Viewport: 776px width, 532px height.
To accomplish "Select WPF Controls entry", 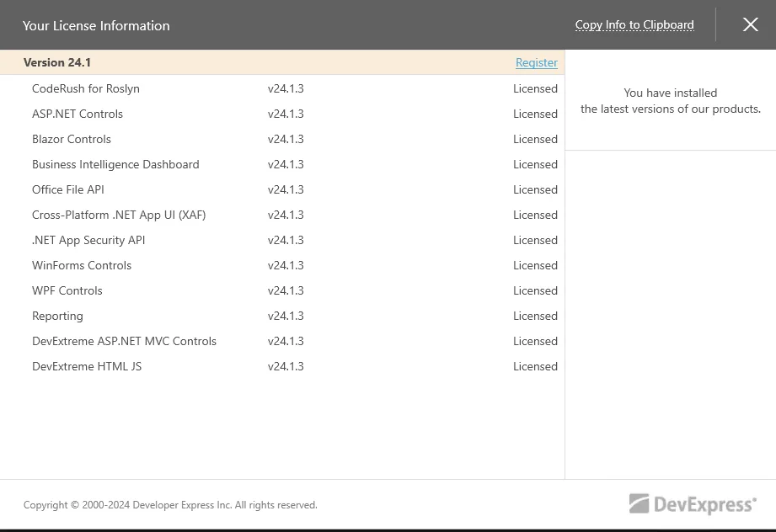I will [282, 290].
